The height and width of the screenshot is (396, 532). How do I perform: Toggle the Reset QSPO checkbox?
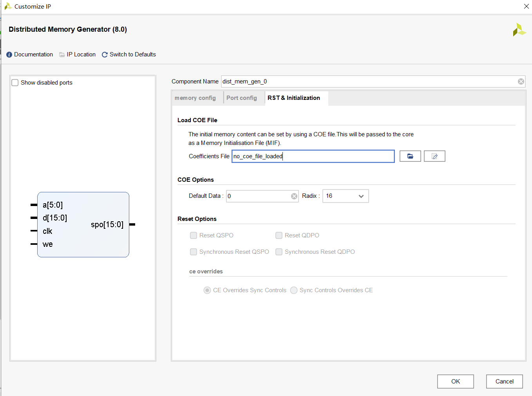(x=194, y=235)
